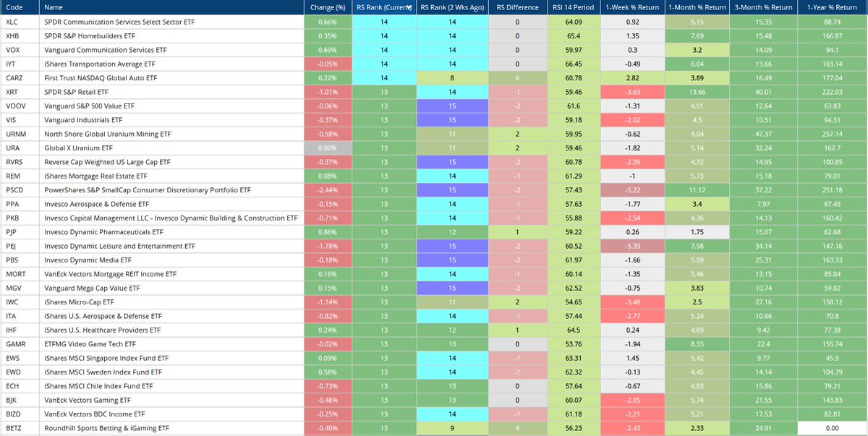
Task: Click the RS Rank 2 weeks ago value 9
Action: [453, 427]
